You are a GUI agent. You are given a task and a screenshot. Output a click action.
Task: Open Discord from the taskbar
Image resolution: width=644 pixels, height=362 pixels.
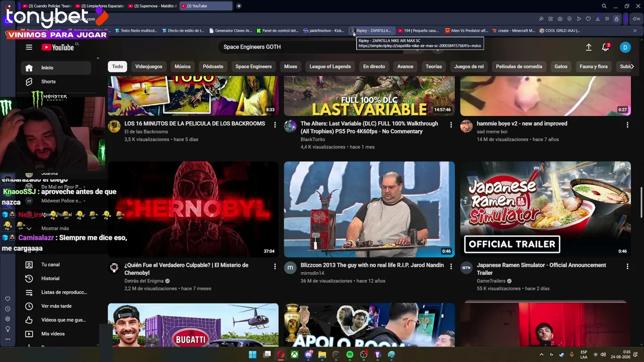tap(308, 355)
